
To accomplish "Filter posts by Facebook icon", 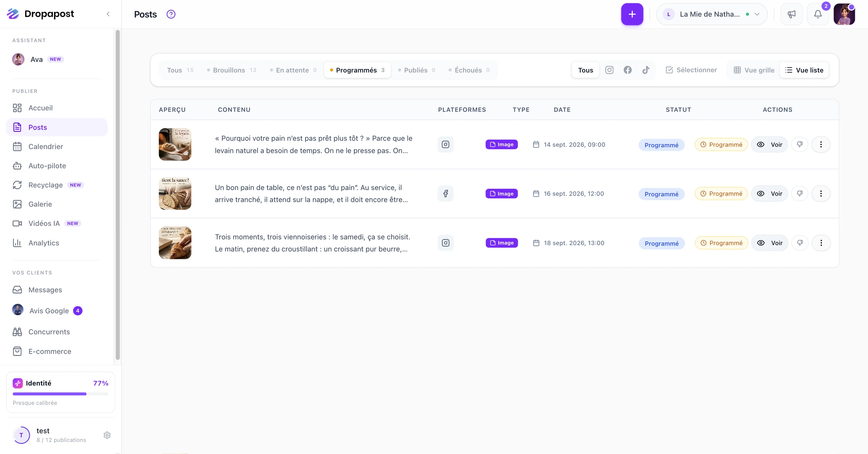I will 627,70.
